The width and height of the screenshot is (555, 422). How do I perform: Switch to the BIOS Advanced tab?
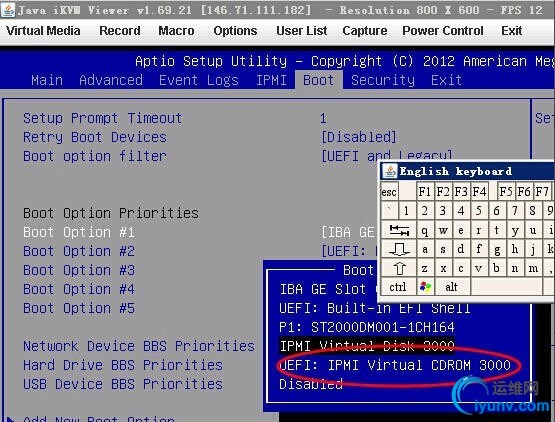(x=111, y=80)
